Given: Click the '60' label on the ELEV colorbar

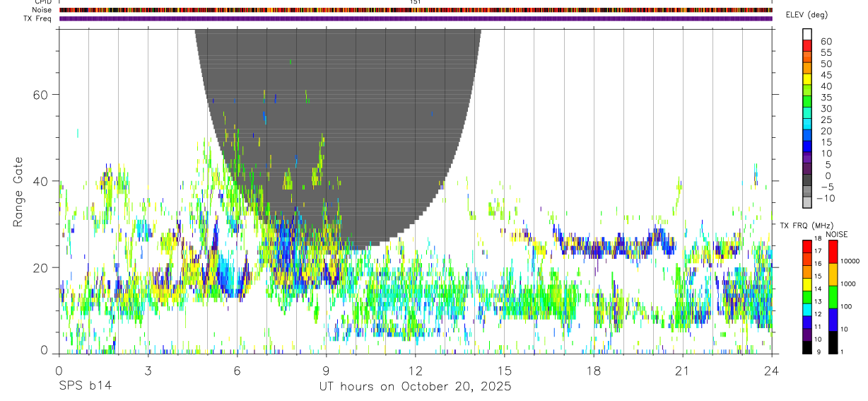Looking at the screenshot, I should [826, 41].
